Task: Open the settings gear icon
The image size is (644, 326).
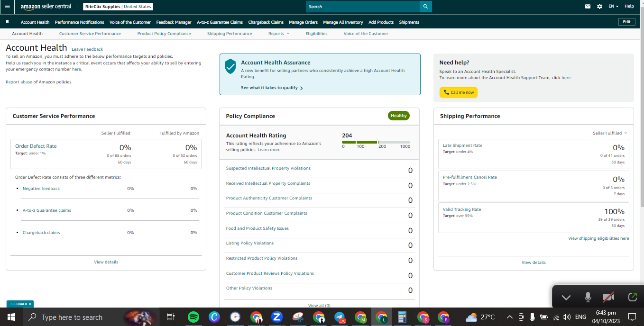Action: (x=599, y=7)
